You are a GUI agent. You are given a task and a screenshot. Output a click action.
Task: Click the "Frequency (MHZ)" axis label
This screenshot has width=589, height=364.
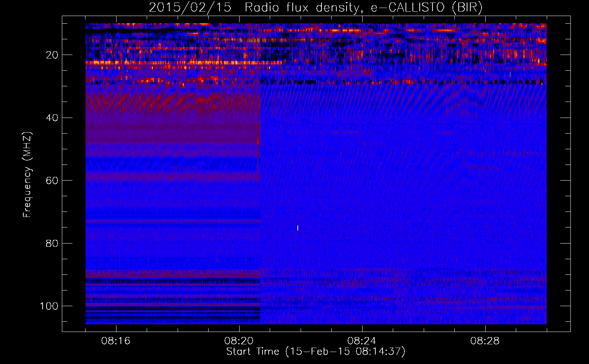coord(27,175)
